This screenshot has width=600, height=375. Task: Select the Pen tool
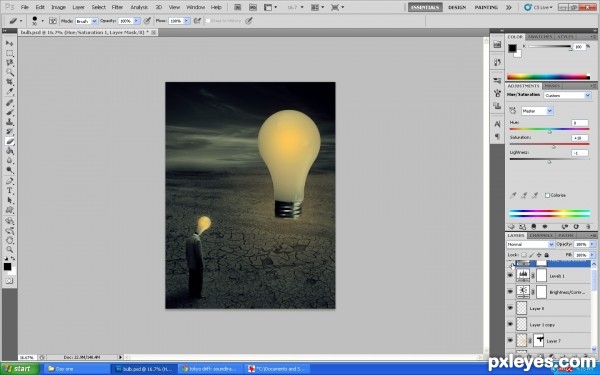click(x=10, y=181)
